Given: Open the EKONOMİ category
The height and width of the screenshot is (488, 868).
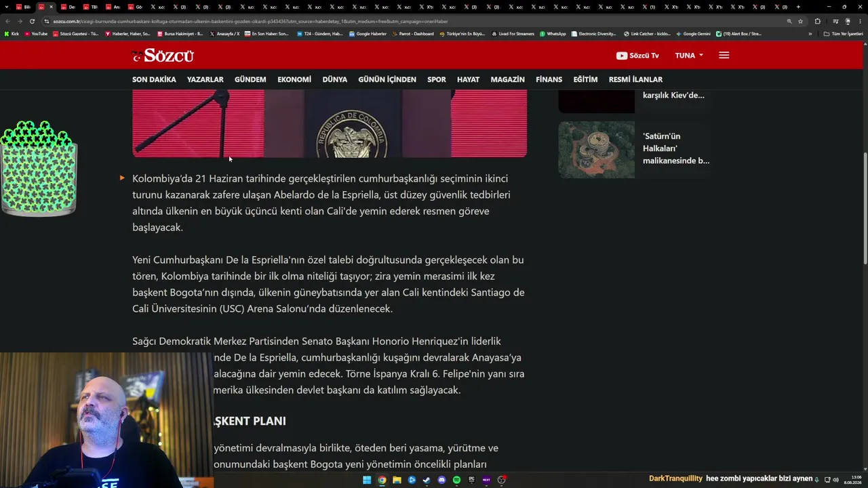Looking at the screenshot, I should coord(294,79).
